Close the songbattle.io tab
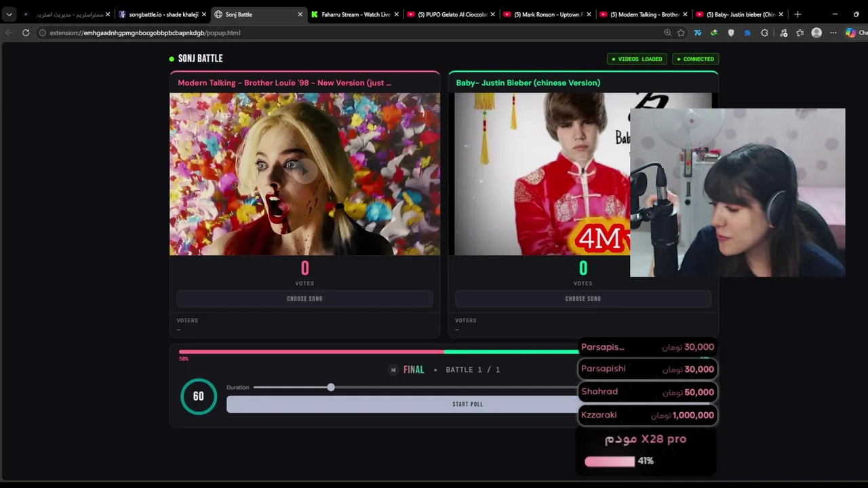The image size is (868, 488). click(203, 14)
